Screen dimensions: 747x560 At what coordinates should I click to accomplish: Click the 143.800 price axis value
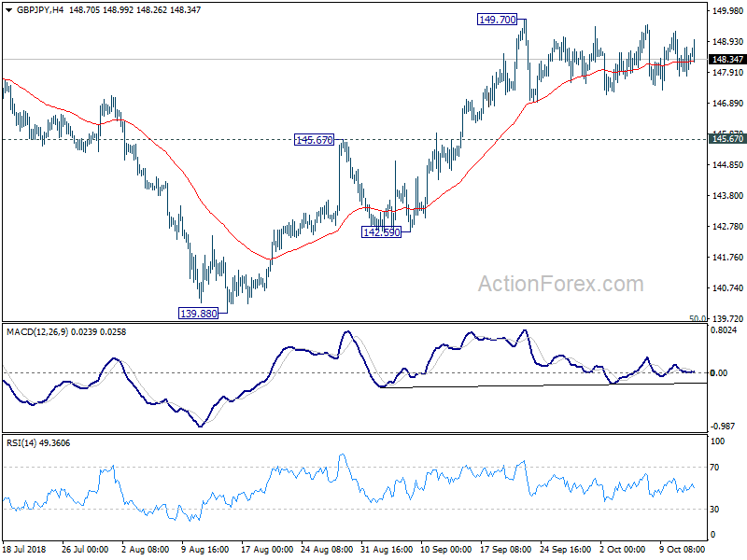[x=727, y=196]
